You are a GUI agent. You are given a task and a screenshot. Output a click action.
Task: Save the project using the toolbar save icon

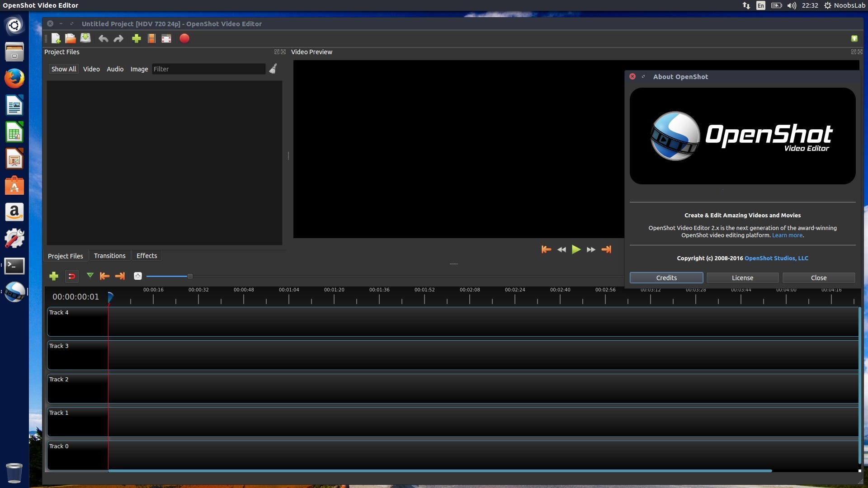(x=85, y=38)
